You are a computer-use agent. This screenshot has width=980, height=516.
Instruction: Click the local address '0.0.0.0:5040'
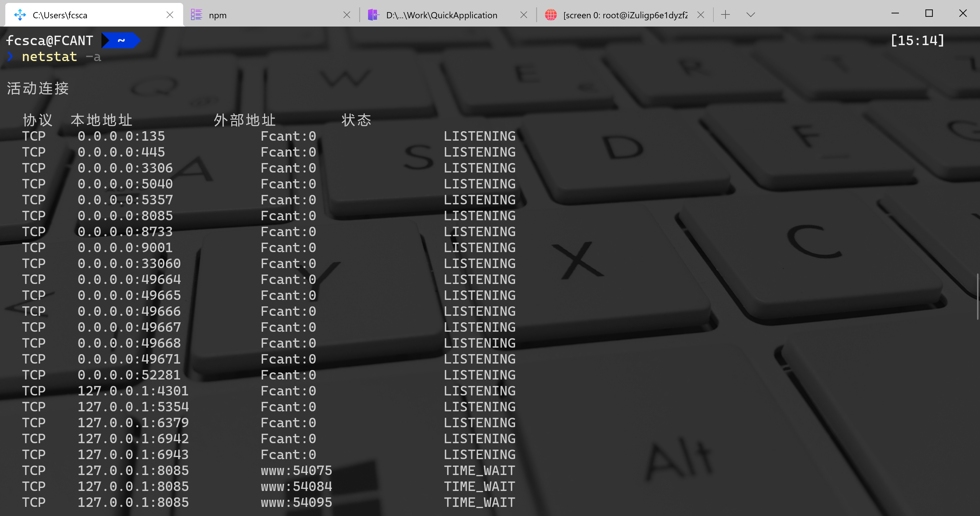pos(125,184)
